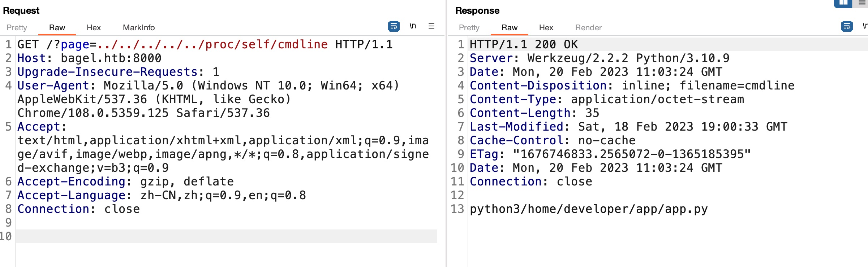Click the Response panel heading
This screenshot has width=868, height=267.
pyautogui.click(x=477, y=10)
